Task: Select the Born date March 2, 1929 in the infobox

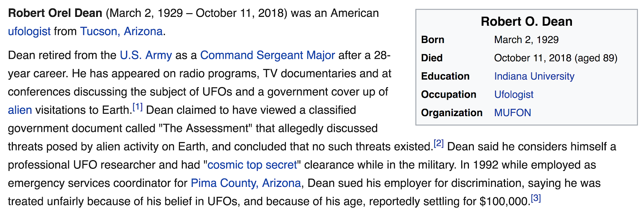Action: point(526,40)
